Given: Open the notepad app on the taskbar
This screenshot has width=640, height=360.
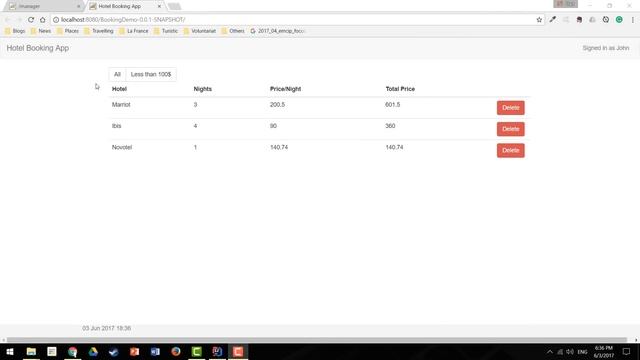Looking at the screenshot, I should coord(52,351).
